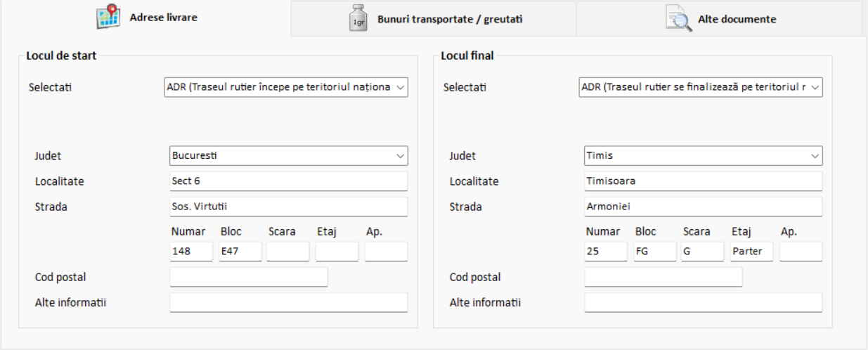868x350 pixels.
Task: Click the Locul de start group heading
Action: click(x=61, y=56)
